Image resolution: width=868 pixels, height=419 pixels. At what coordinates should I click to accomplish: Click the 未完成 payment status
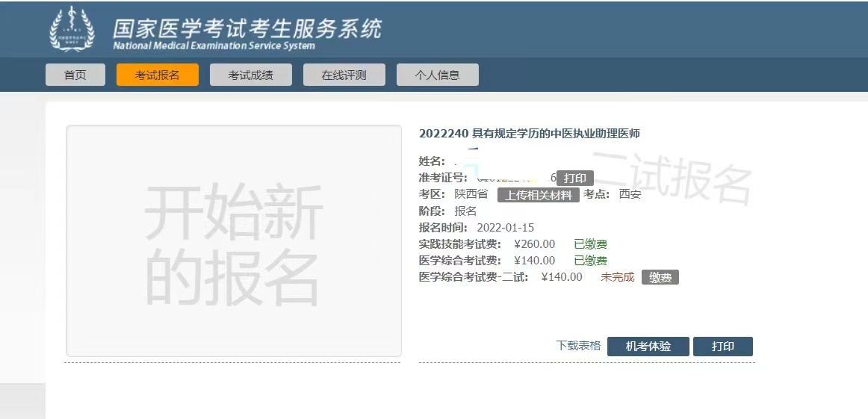(617, 277)
